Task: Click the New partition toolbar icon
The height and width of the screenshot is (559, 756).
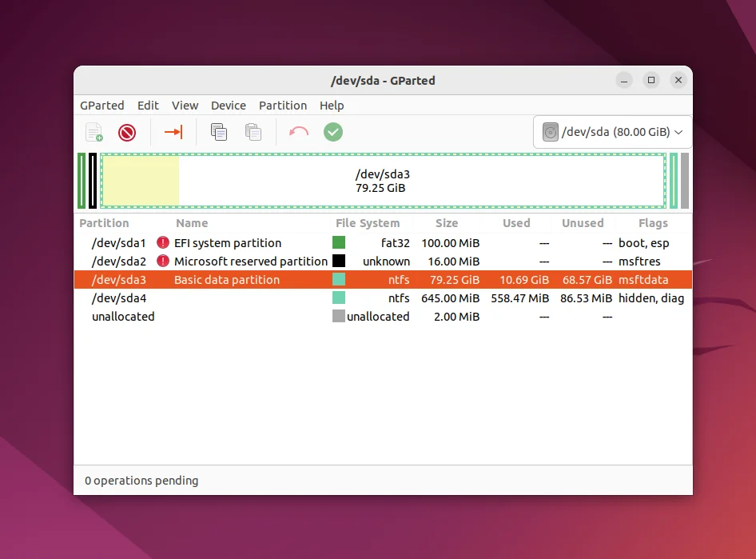Action: pyautogui.click(x=94, y=132)
